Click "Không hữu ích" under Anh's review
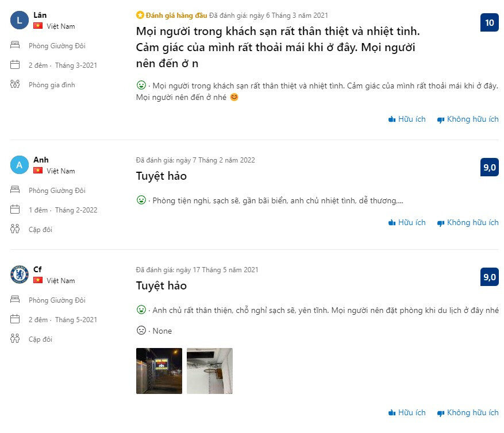Screen dimensions: 504x433 pos(467,222)
